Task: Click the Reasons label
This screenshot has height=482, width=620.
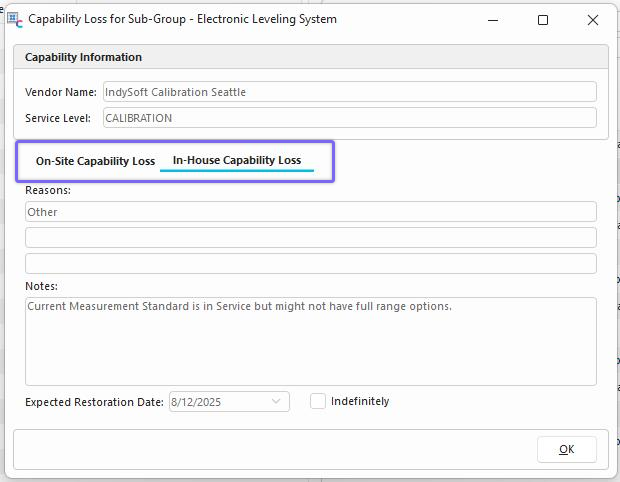Action: click(x=48, y=190)
